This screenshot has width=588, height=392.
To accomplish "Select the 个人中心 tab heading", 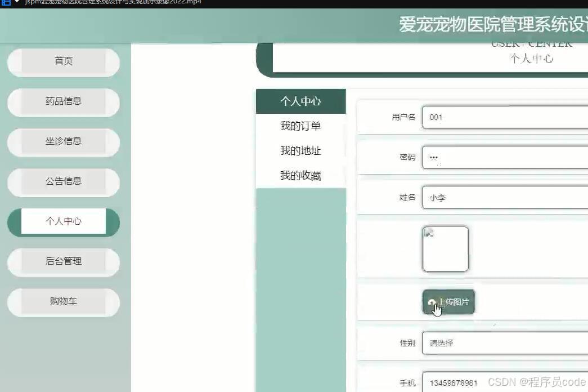I will tap(300, 101).
